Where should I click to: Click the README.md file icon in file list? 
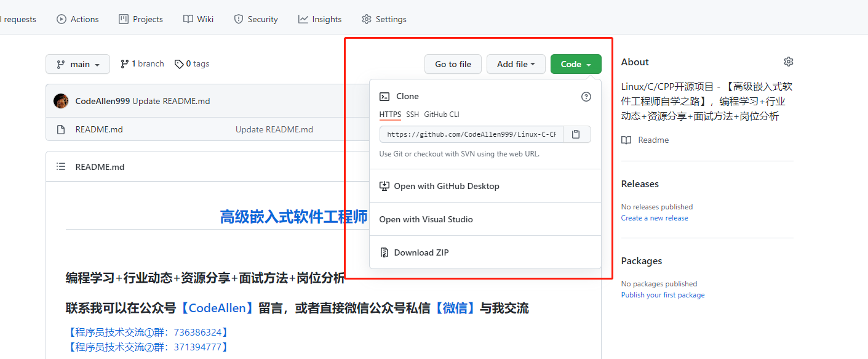point(61,129)
